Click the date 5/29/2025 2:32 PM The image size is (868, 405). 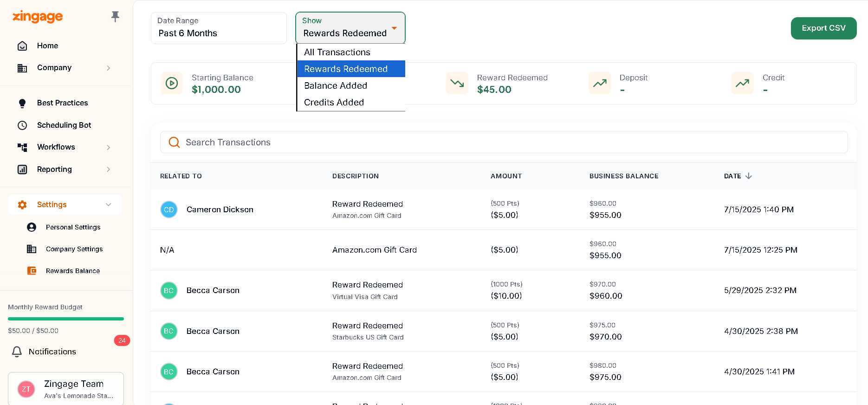(760, 290)
